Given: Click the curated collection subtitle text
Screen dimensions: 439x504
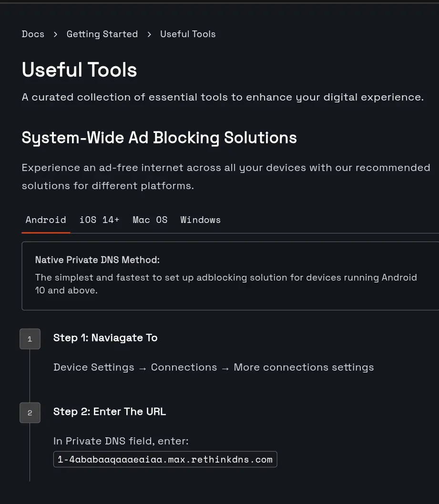Looking at the screenshot, I should [223, 97].
